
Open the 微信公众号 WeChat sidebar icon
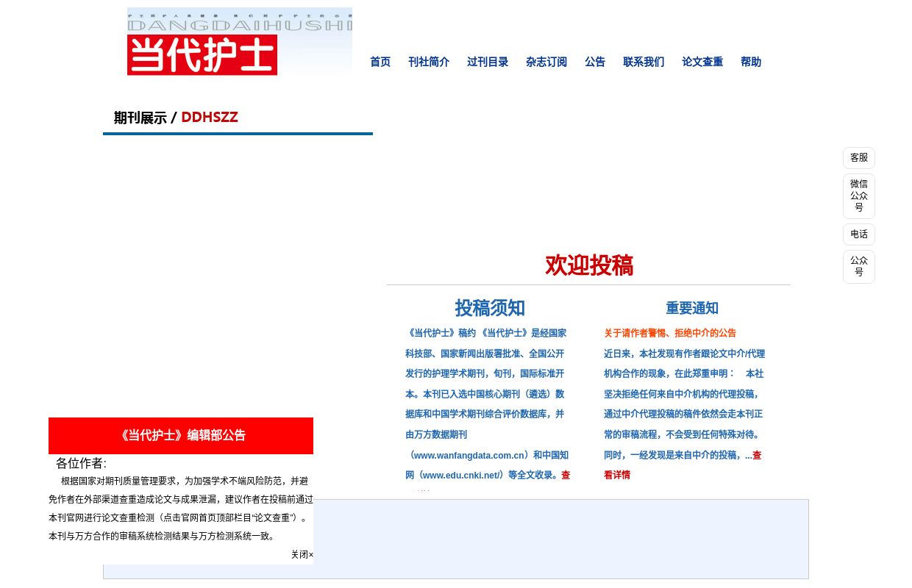coord(858,196)
